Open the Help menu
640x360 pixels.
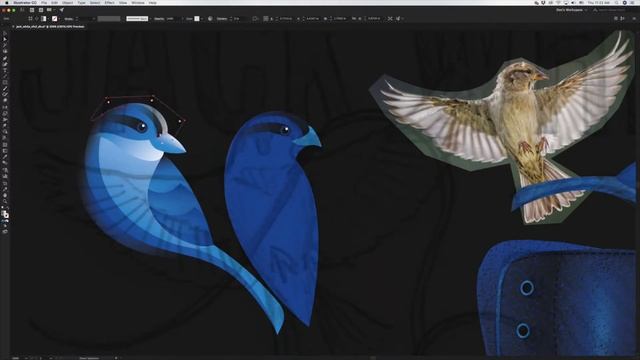(x=152, y=3)
